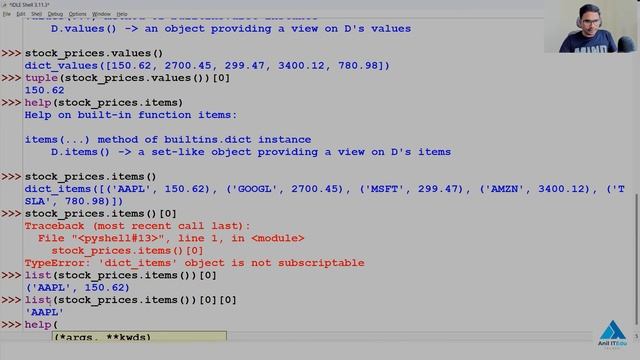Click the ('AAPL', 150.62) output tuple
This screenshot has height=360, width=640.
pos(77,288)
